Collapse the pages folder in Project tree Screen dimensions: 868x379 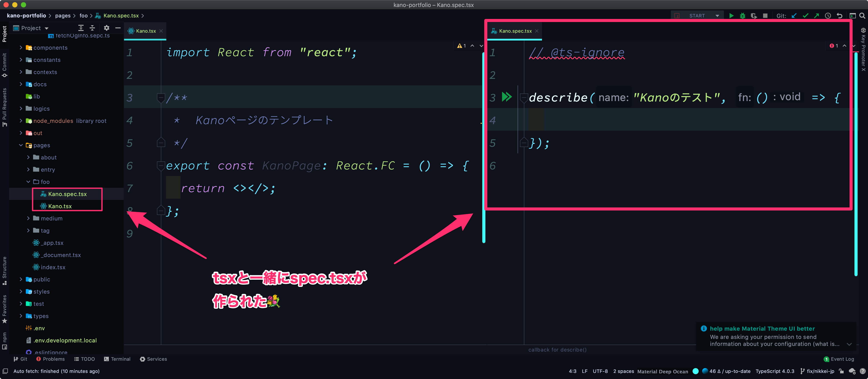pos(21,145)
